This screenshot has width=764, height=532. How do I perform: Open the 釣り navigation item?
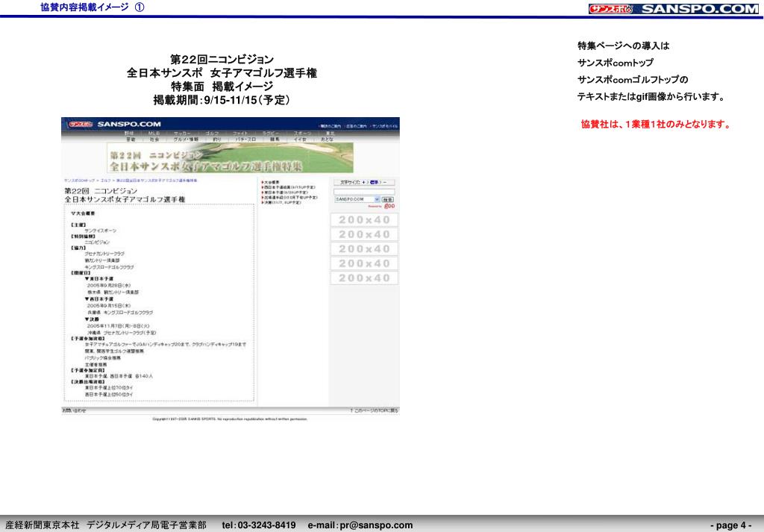click(x=217, y=140)
